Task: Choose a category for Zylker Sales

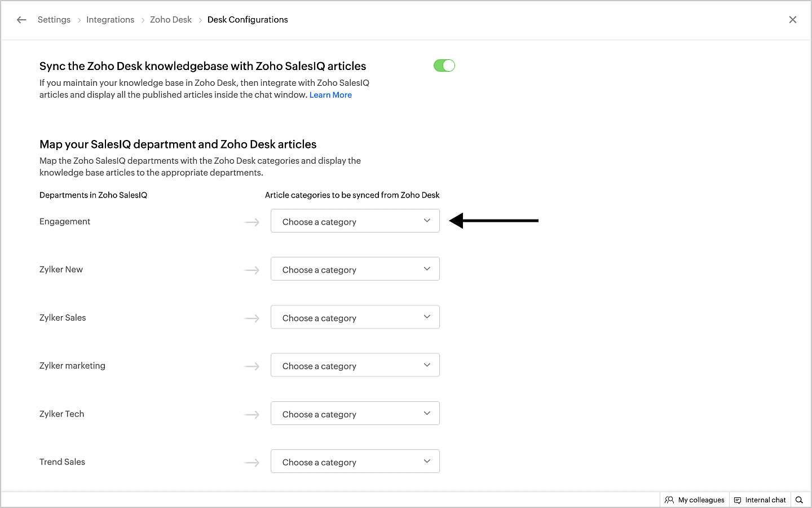Action: [355, 317]
